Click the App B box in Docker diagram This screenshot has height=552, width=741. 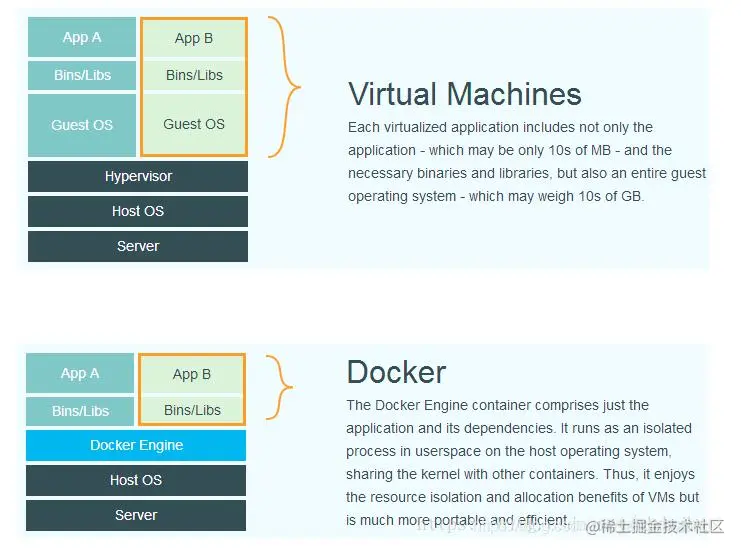tap(192, 374)
